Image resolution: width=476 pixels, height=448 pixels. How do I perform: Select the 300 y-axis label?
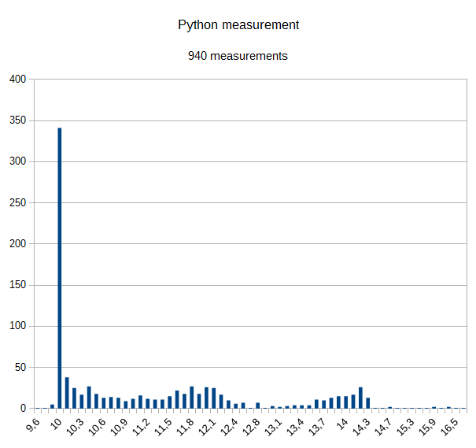pos(17,161)
